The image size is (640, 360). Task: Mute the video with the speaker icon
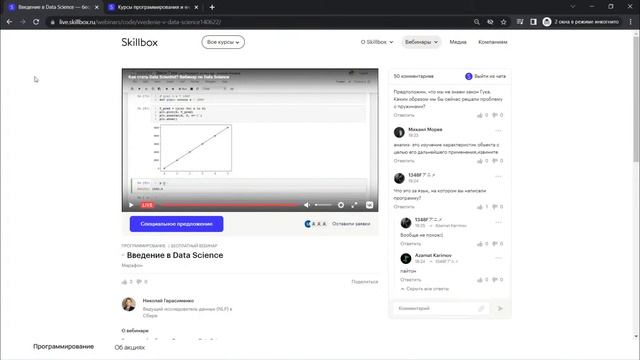coord(307,205)
